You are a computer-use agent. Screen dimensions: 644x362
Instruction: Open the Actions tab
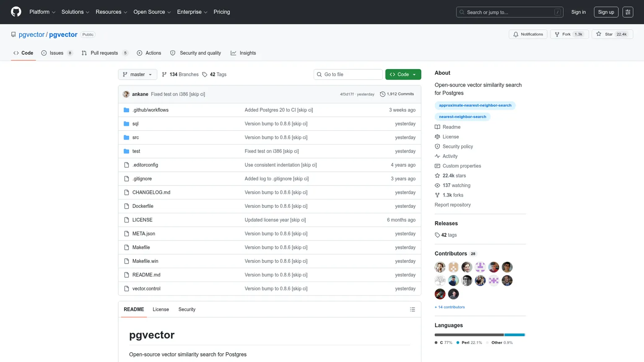(149, 53)
